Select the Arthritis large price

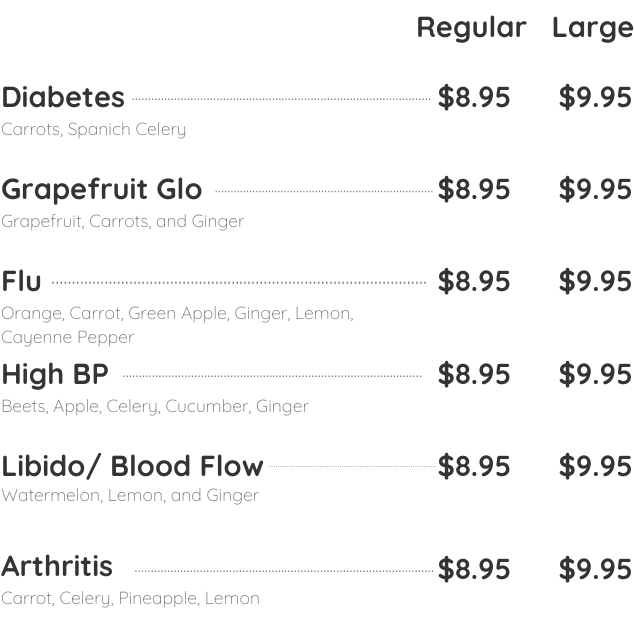tap(595, 569)
